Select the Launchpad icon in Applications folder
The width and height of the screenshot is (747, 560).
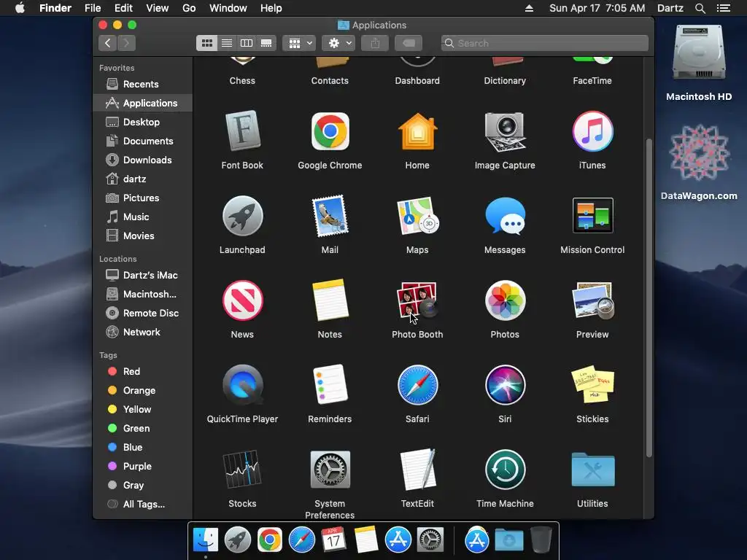point(242,216)
